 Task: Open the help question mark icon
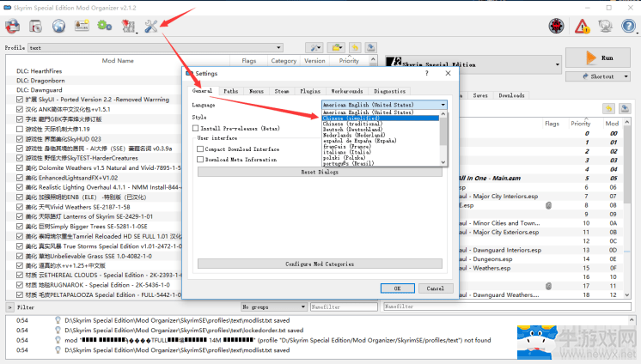click(628, 26)
